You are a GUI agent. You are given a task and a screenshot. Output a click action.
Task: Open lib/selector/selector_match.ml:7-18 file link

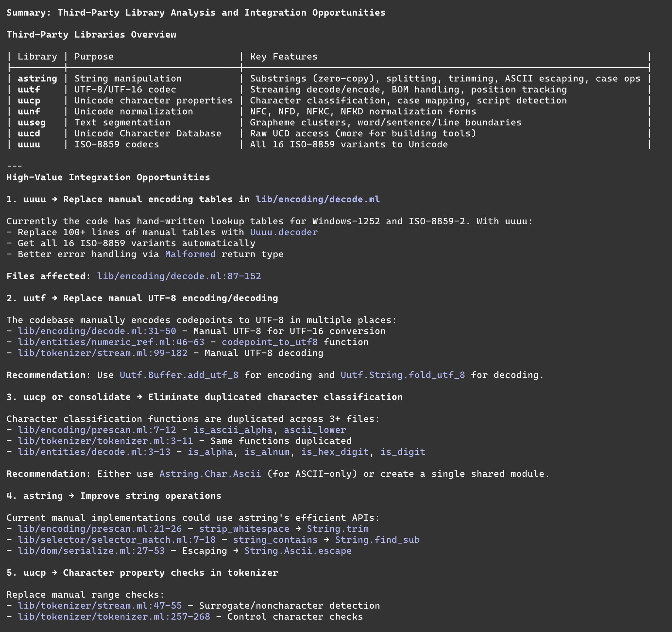116,540
